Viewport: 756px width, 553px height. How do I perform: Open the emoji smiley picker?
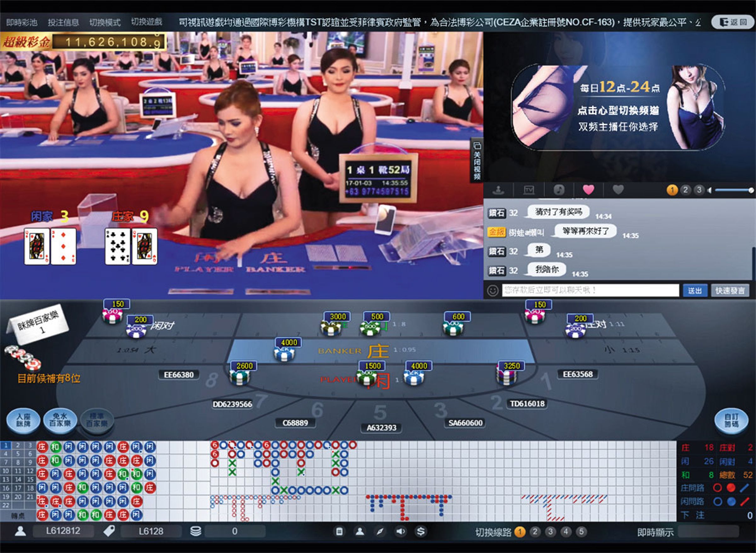tap(493, 290)
